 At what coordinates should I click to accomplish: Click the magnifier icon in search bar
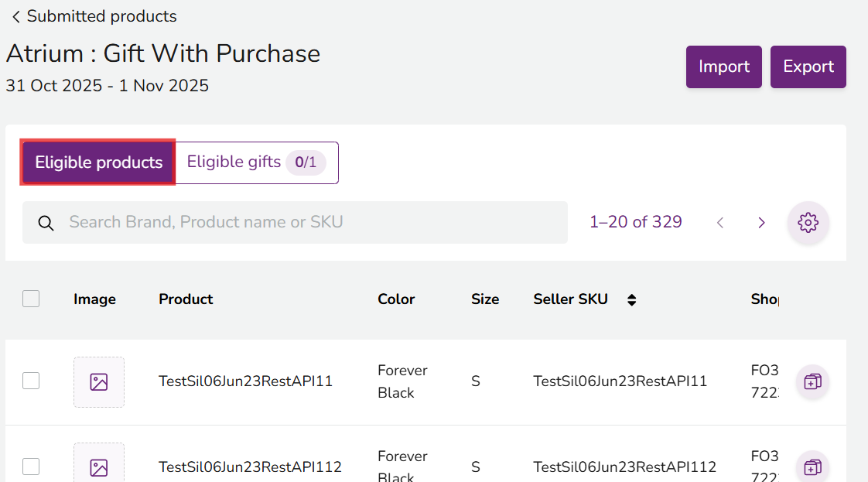(46, 224)
